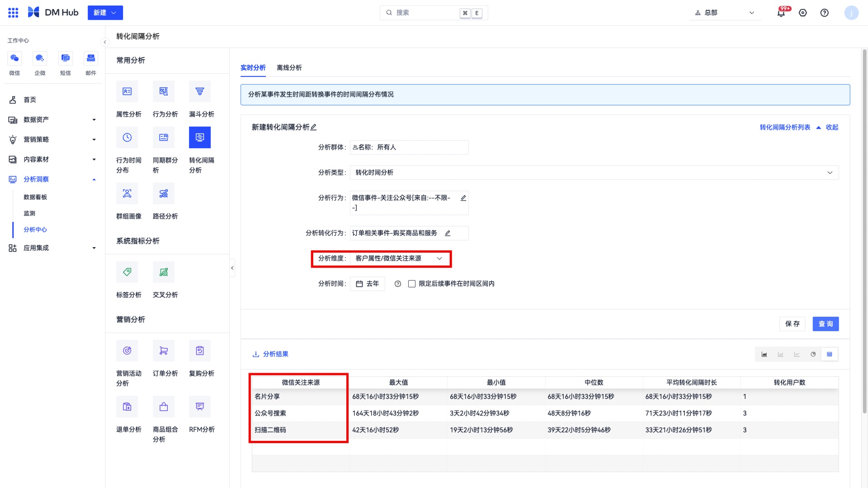Open the 短信 SMS icon
Screen dimensions: 868x488
66,58
